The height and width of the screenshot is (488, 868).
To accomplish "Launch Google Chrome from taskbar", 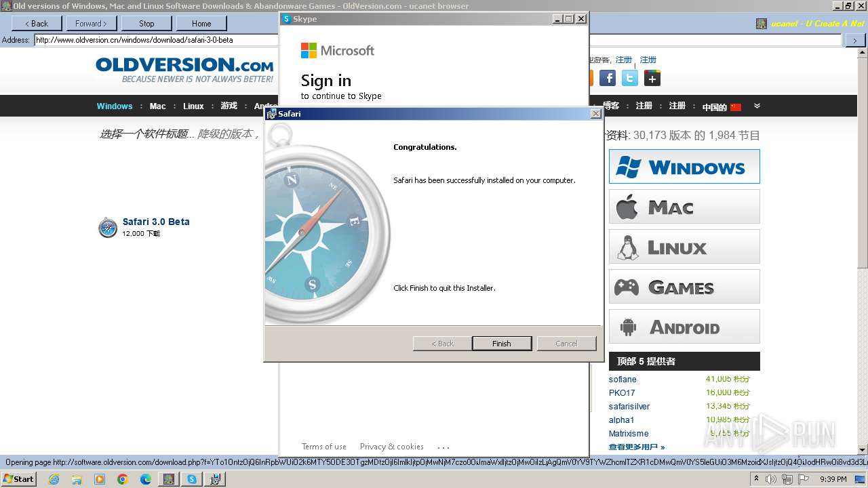I will (123, 479).
